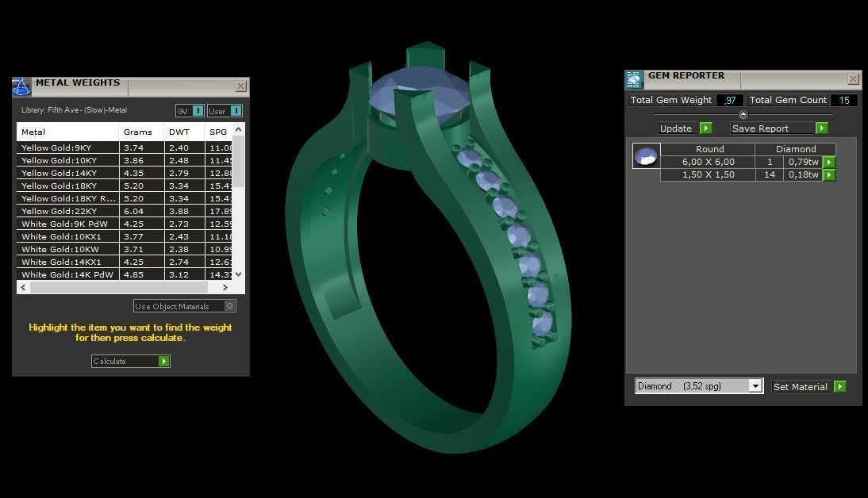
Task: Close the Metal Weights panel
Action: pos(240,86)
